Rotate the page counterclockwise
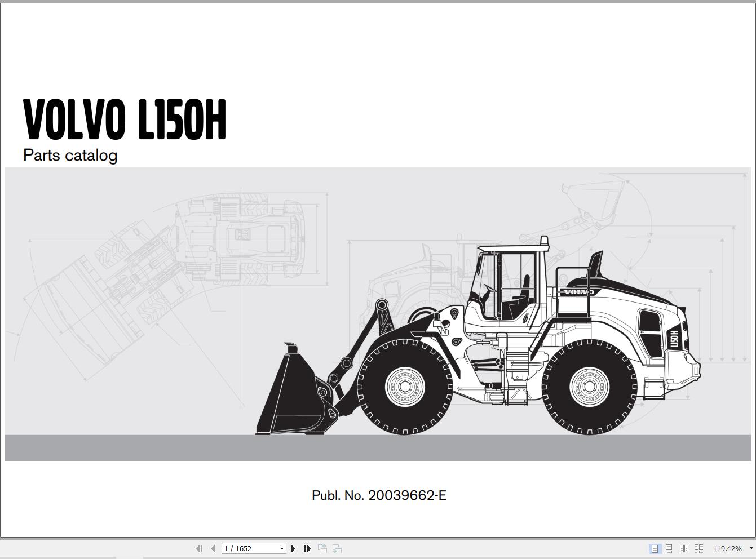 [322, 548]
